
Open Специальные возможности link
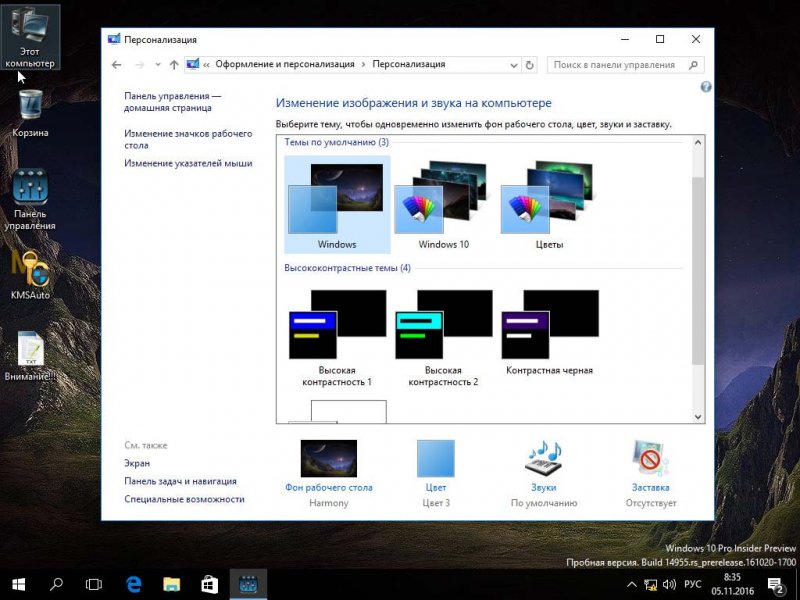point(184,499)
